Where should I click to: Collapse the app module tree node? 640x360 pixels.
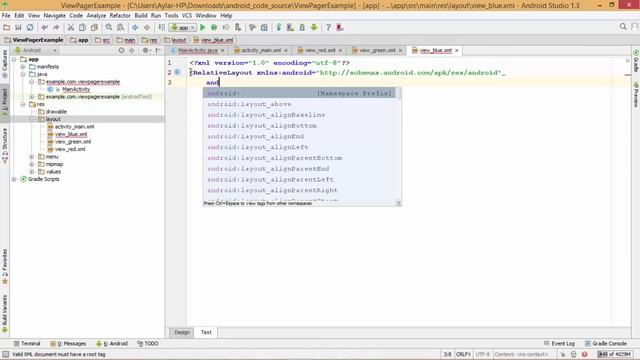pos(14,59)
